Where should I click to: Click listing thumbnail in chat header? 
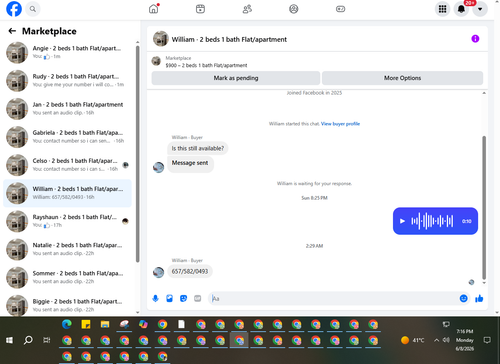(161, 39)
